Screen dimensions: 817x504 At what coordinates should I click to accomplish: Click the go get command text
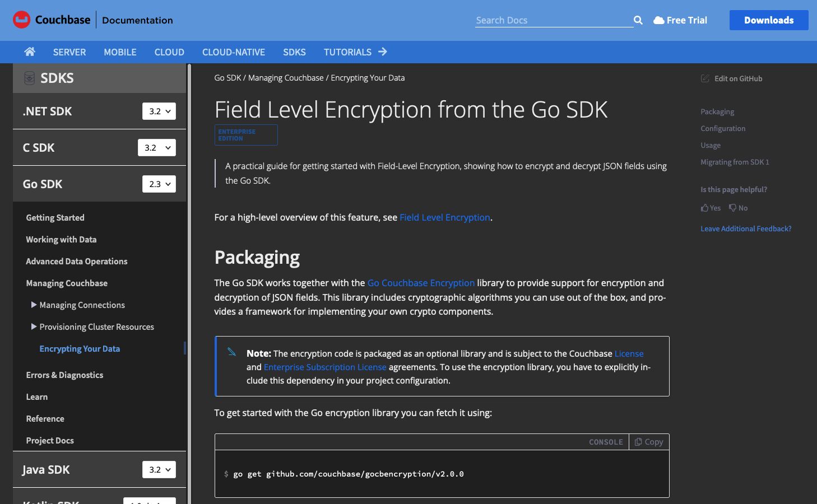tap(348, 474)
